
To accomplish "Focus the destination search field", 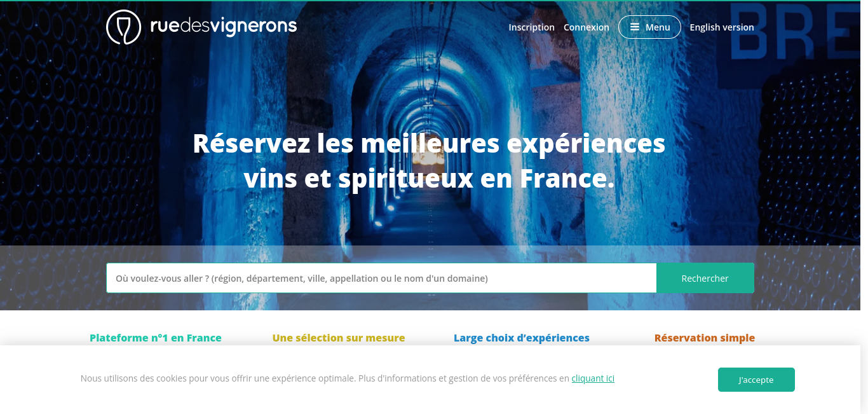I will (381, 278).
